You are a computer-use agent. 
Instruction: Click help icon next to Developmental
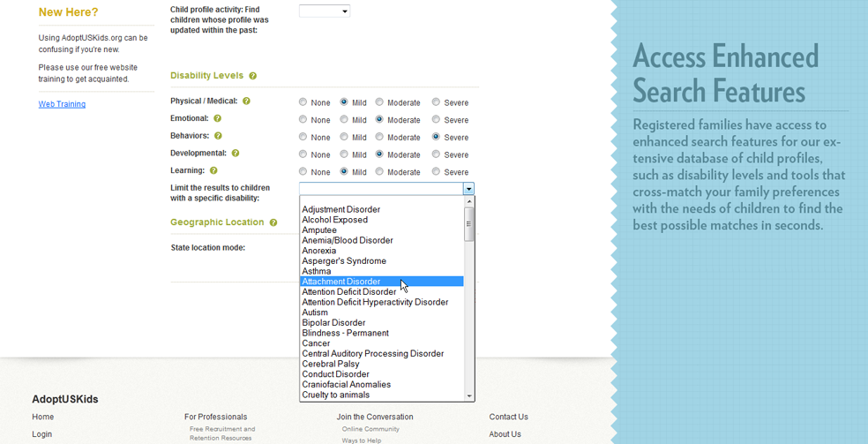236,154
